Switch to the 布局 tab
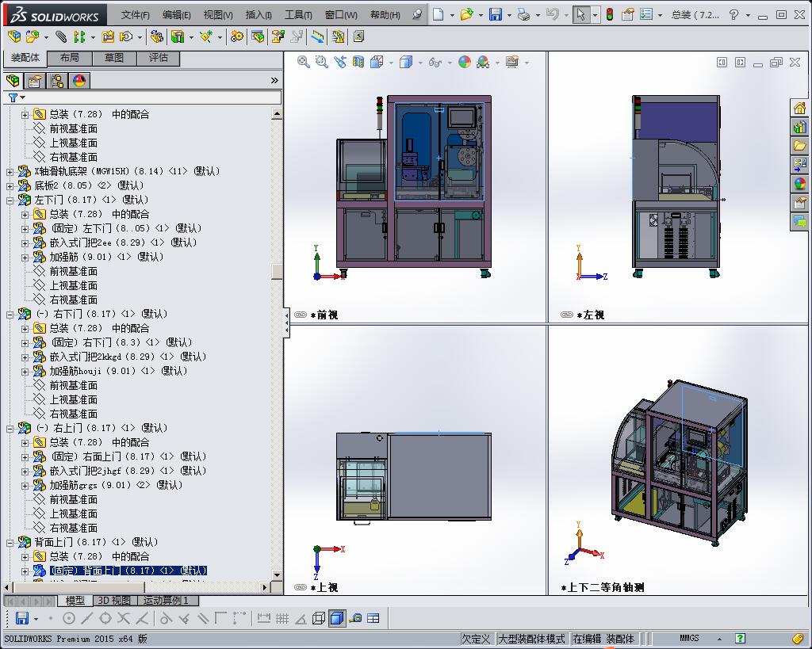This screenshot has height=649, width=812. coord(70,58)
